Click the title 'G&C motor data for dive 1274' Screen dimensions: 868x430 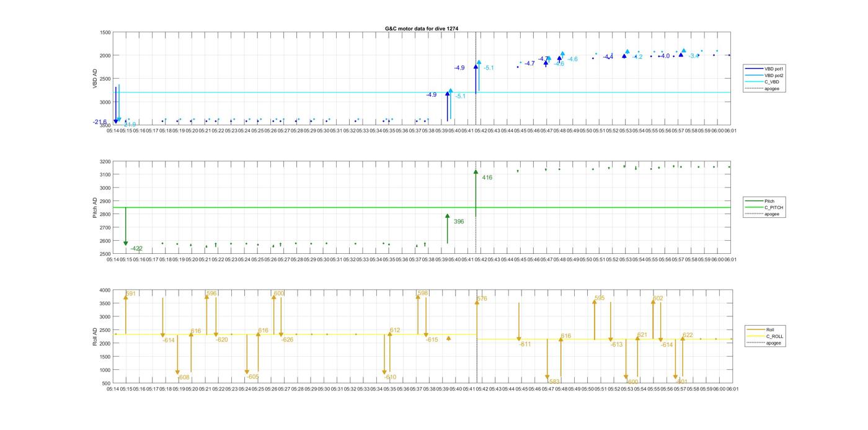[422, 29]
